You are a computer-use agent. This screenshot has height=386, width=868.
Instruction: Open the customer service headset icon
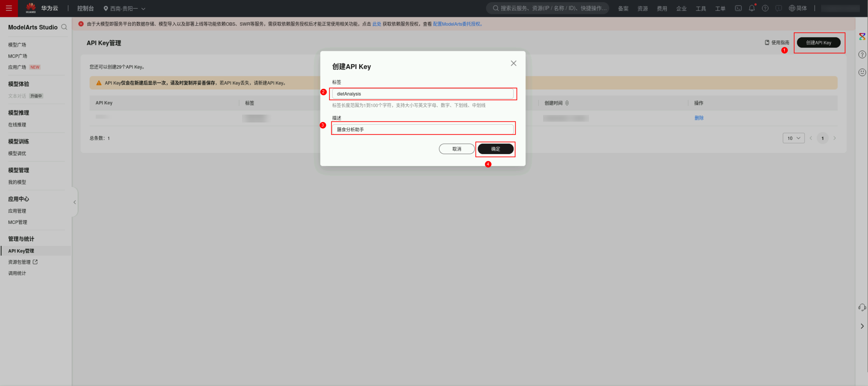pyautogui.click(x=862, y=307)
